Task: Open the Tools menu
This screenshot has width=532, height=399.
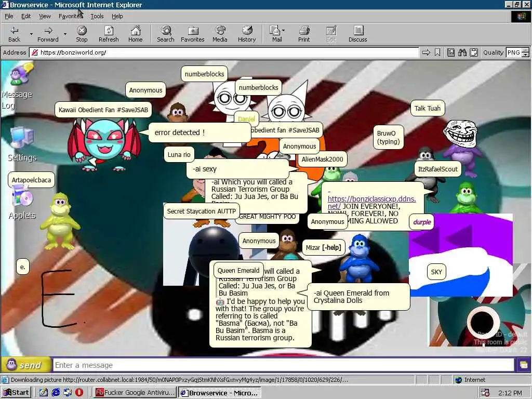Action: (x=97, y=16)
